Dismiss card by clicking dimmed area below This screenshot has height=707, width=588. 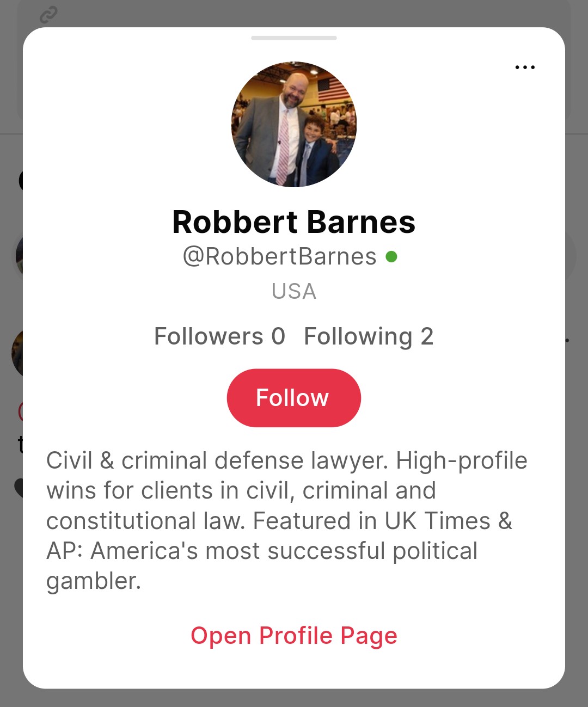point(294,699)
